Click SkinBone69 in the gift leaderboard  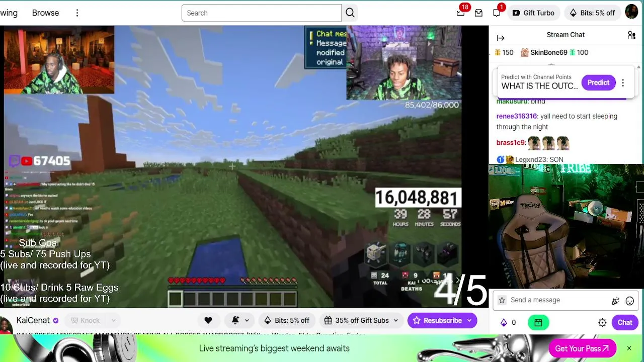point(549,53)
